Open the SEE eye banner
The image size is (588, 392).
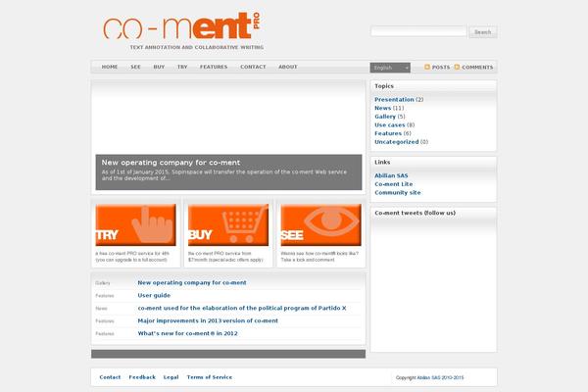click(x=321, y=224)
